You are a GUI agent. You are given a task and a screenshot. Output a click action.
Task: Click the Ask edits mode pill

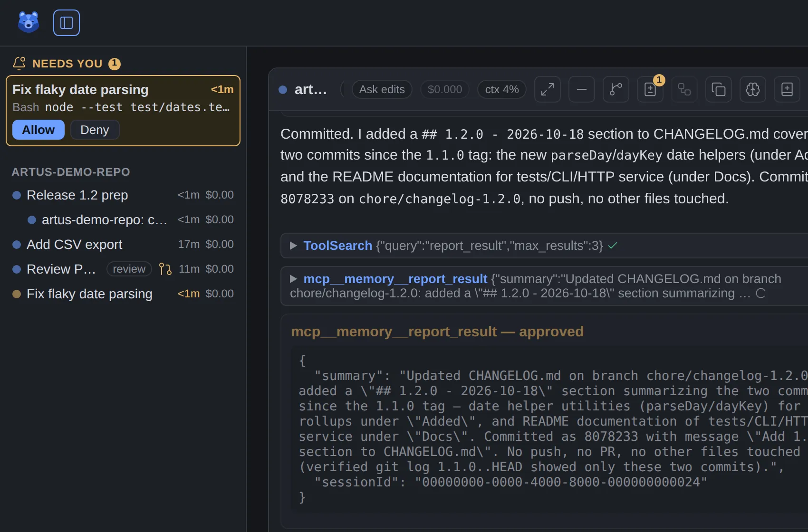click(x=382, y=89)
